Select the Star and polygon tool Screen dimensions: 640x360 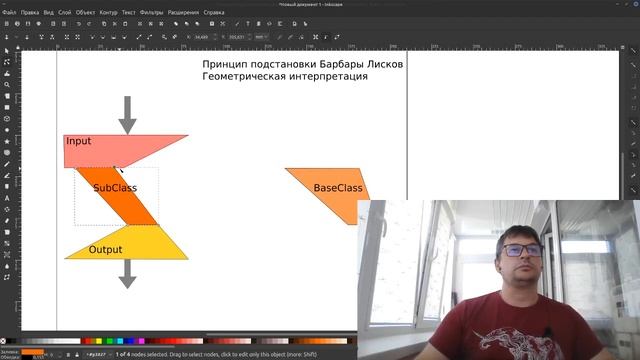7,141
